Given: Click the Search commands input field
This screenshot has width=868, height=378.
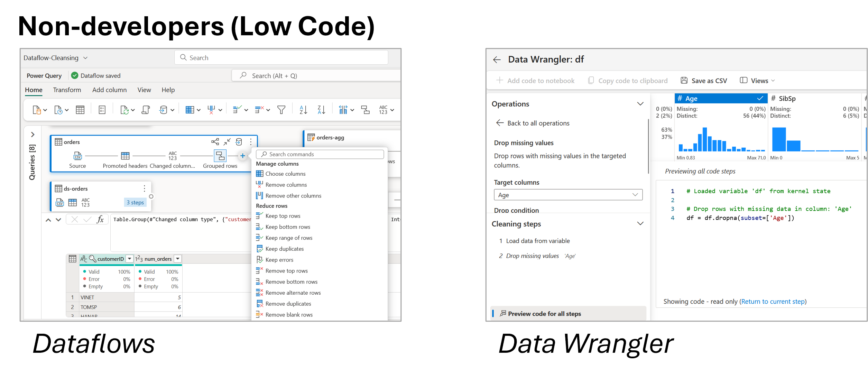Looking at the screenshot, I should tap(320, 154).
